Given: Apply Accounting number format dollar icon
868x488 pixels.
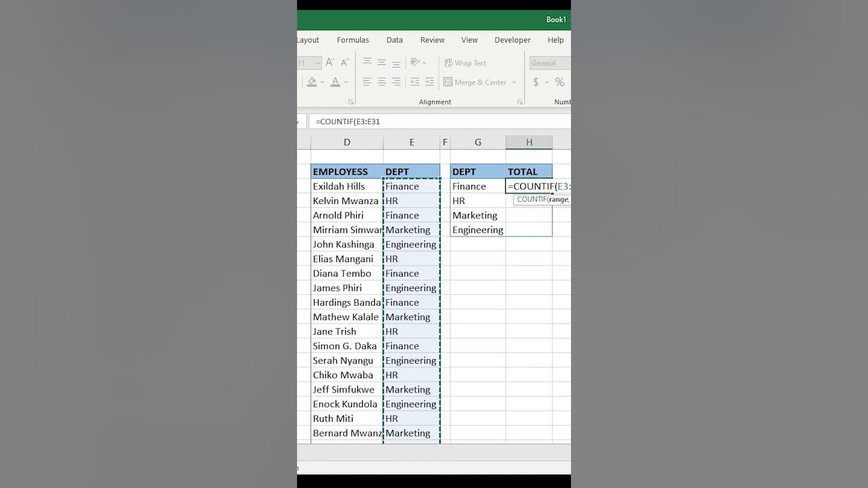Looking at the screenshot, I should 536,82.
